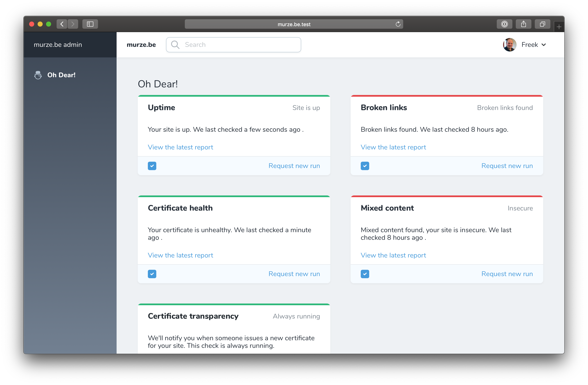The height and width of the screenshot is (385, 588).
Task: Toggle the Certificate health monitor checkbox
Action: coord(152,274)
